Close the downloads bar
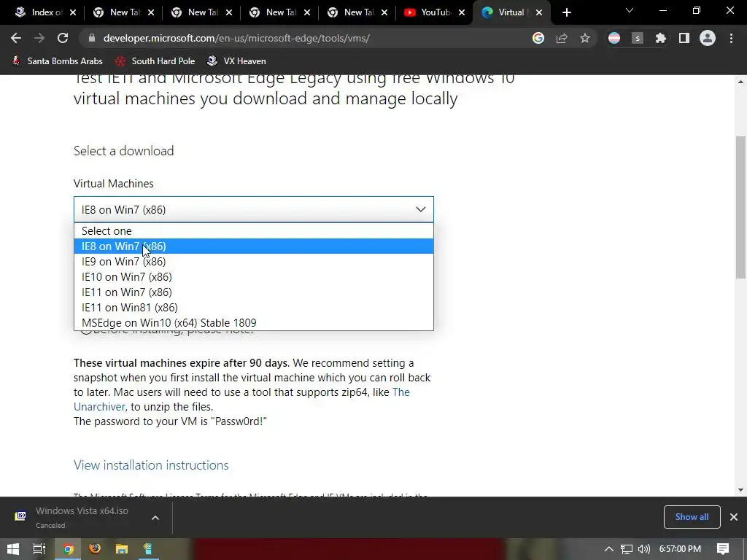This screenshot has width=747, height=560. [734, 517]
